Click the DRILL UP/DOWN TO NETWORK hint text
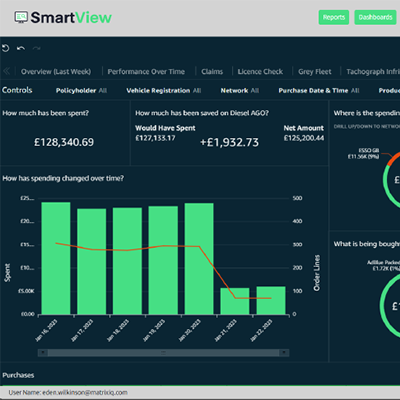Viewport: 400px width, 400px height. [x=367, y=127]
